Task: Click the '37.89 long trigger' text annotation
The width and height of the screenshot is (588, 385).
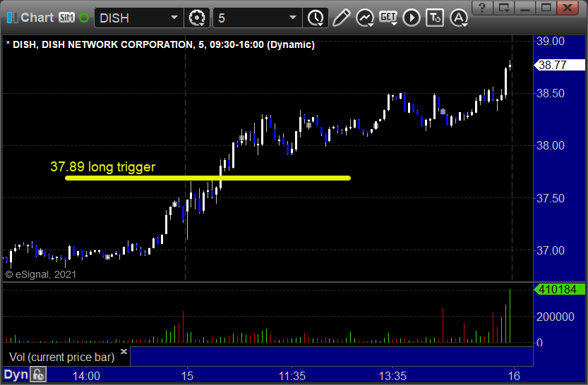Action: 103,166
